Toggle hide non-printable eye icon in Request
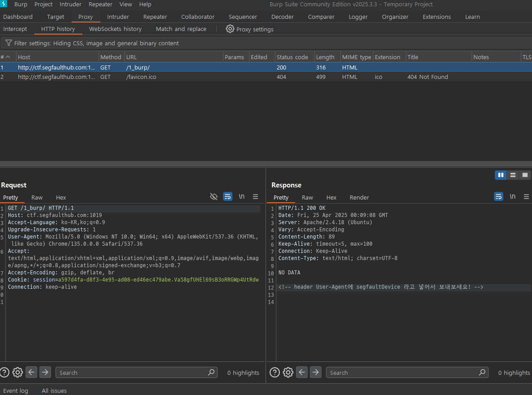This screenshot has height=395, width=532. [x=214, y=196]
